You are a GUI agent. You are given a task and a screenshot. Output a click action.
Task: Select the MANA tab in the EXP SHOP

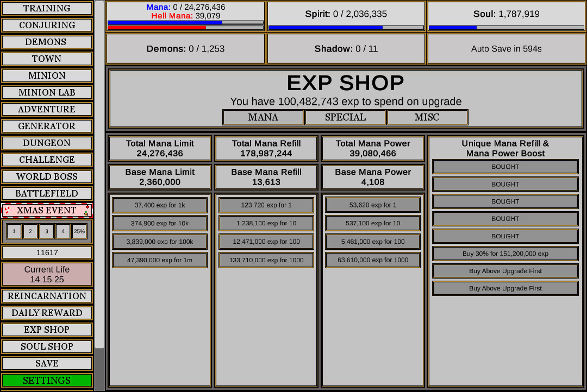pos(263,117)
